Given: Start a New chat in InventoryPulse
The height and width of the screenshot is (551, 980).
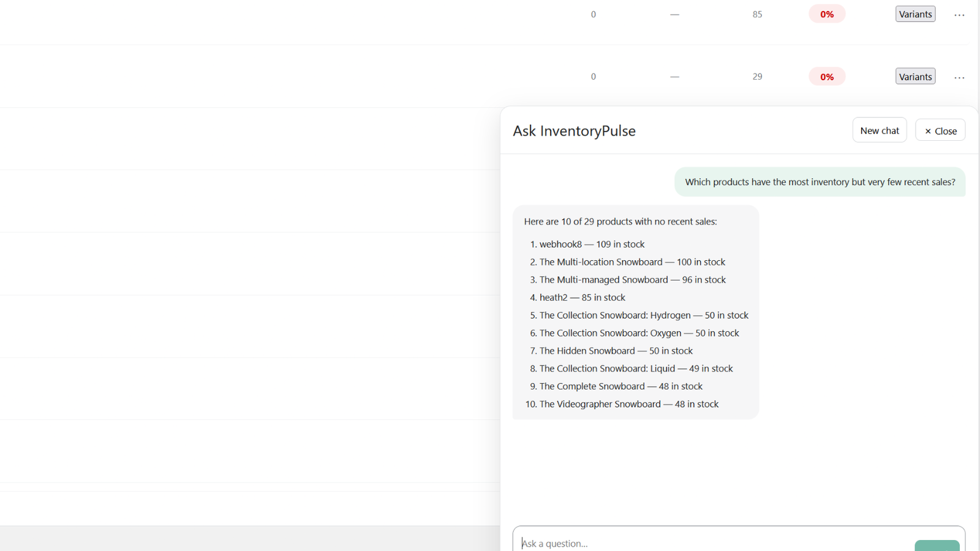Looking at the screenshot, I should [880, 130].
